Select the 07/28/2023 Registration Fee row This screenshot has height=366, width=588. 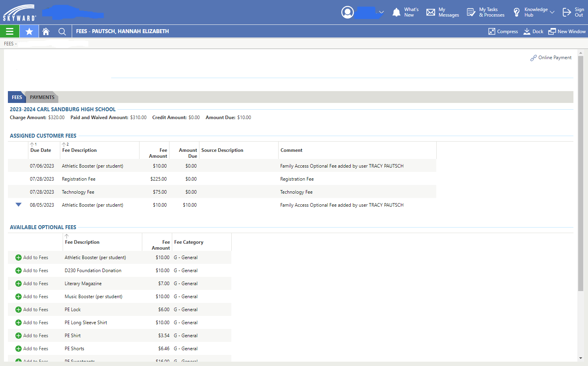click(x=222, y=179)
